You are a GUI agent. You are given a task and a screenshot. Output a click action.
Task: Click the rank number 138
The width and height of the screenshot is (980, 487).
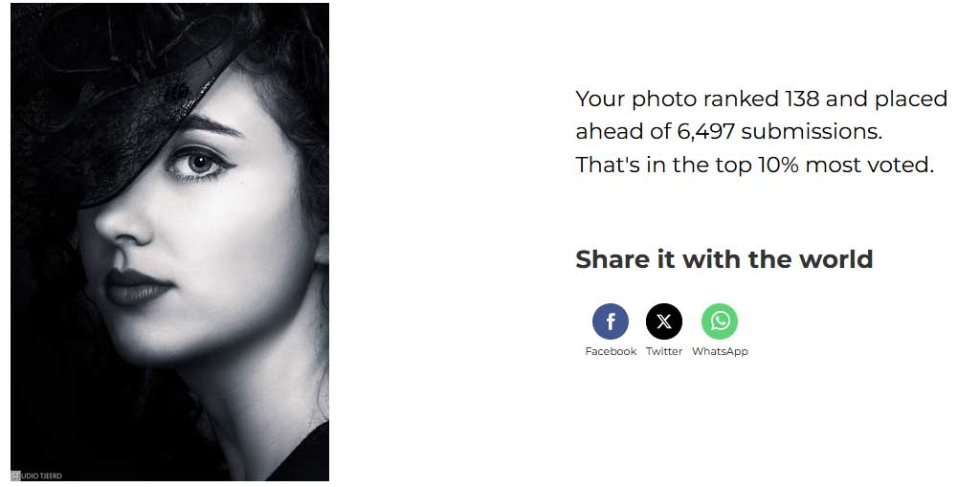pos(802,99)
